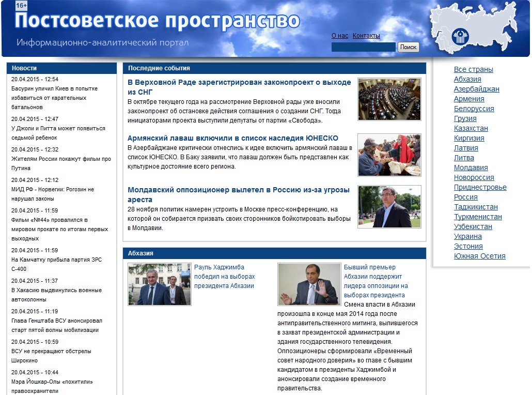
Task: Click the timestamp '20.04.2015 - 12:54'
Action: 35,79
